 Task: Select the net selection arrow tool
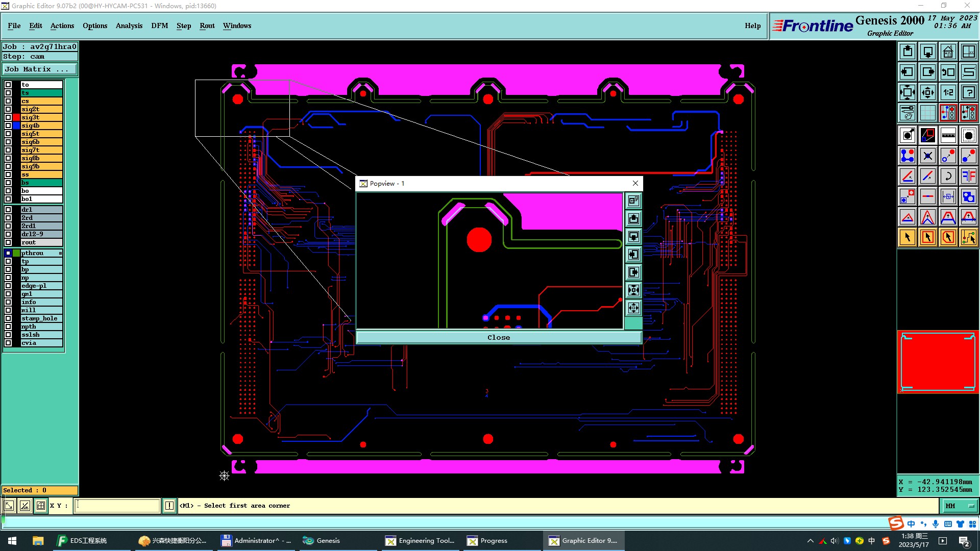[x=968, y=237]
